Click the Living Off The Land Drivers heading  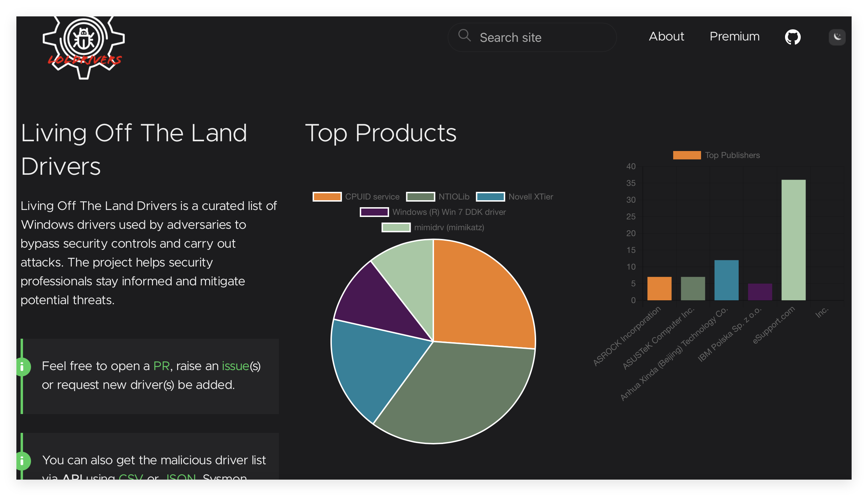point(134,149)
